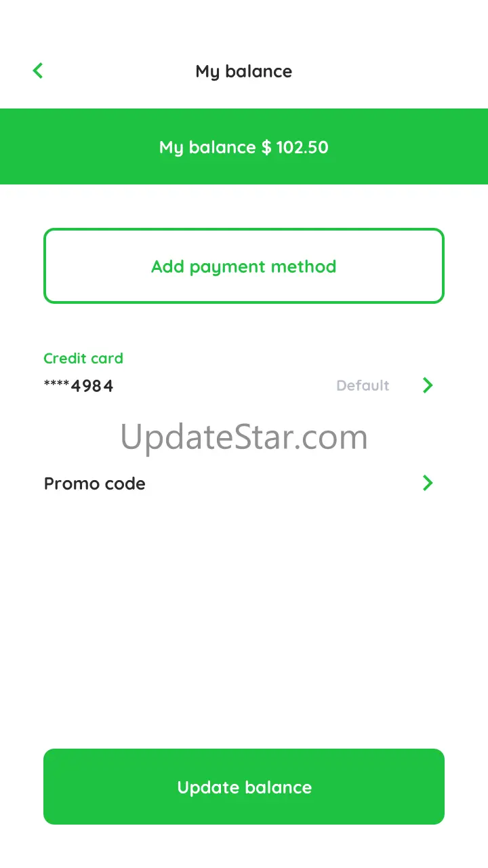This screenshot has height=868, width=488.
Task: Click the Default label on the card
Action: [x=363, y=385]
